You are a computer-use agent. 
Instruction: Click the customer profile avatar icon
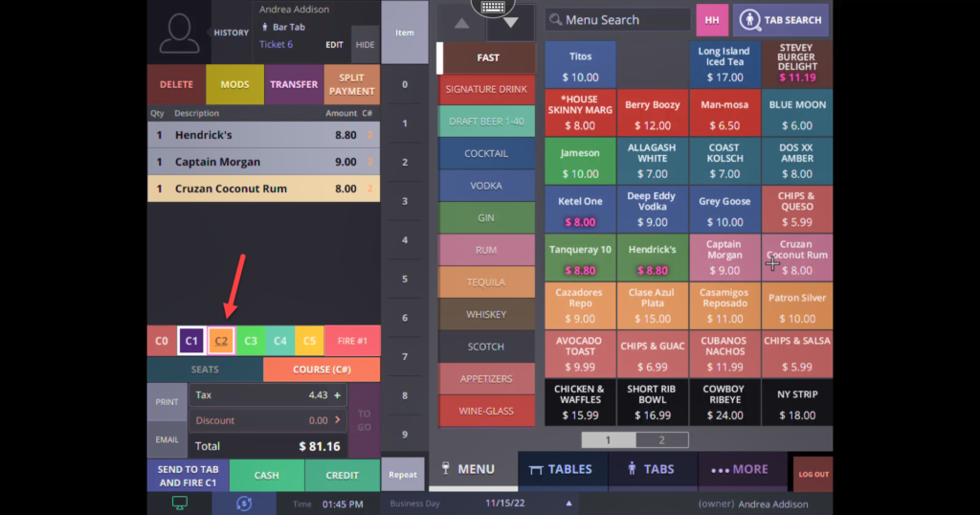tap(179, 34)
